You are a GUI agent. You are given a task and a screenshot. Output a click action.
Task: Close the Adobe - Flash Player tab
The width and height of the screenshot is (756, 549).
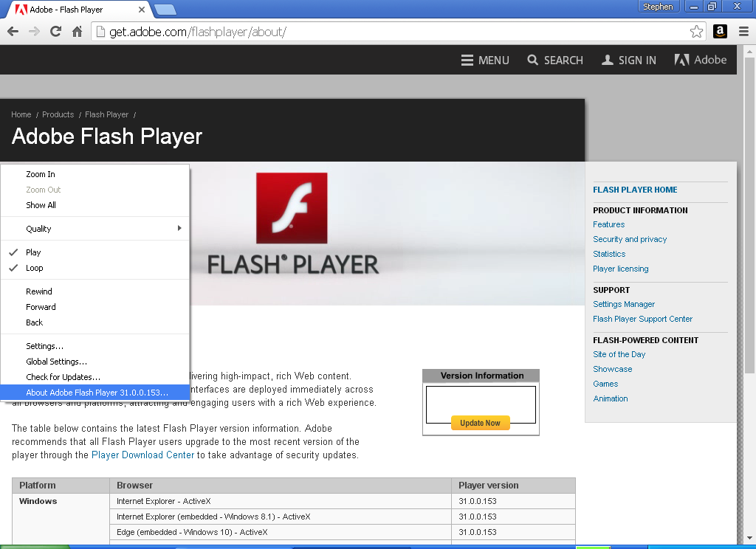pyautogui.click(x=141, y=10)
